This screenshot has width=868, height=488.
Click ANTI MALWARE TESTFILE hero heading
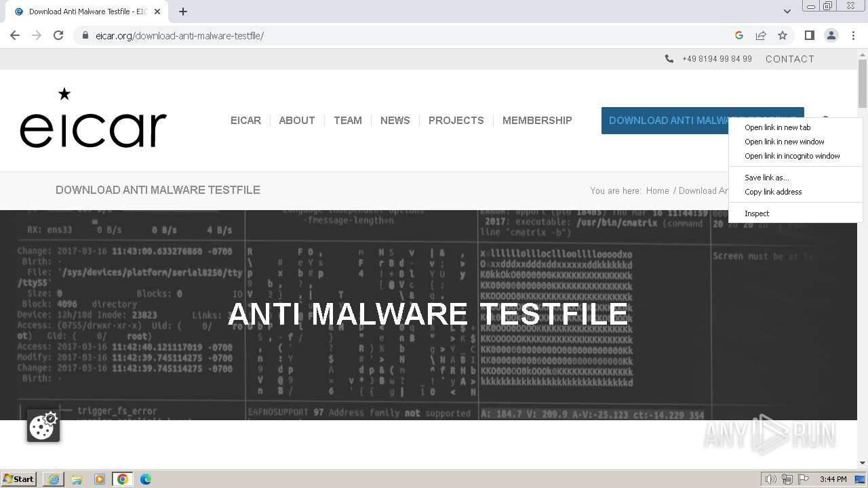pyautogui.click(x=429, y=314)
